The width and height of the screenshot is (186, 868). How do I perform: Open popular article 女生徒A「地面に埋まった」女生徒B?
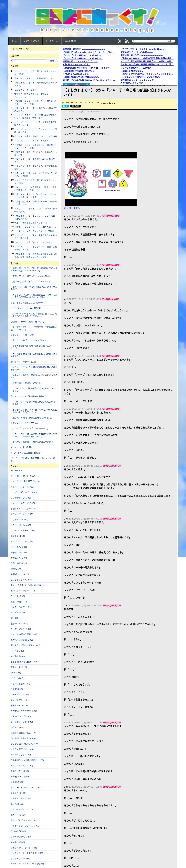pyautogui.click(x=31, y=95)
